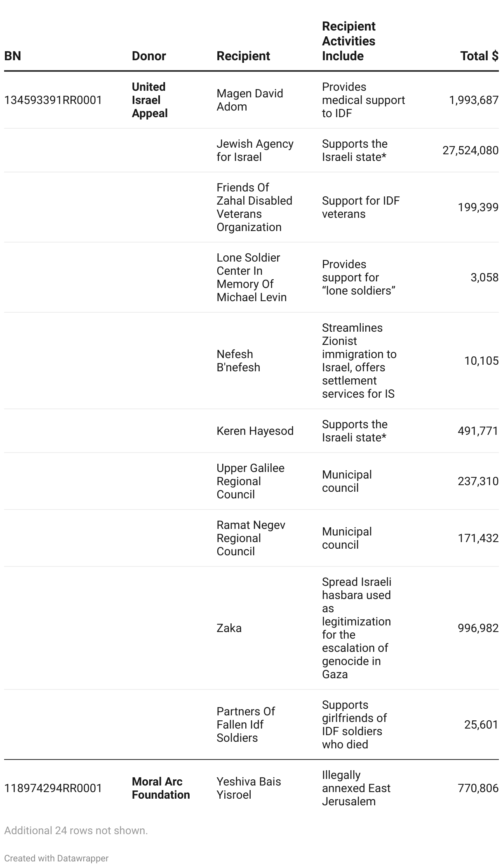Viewport: 503px width, 868px height.
Task: Select the Magen David Adom recipient cell
Action: coord(250,100)
